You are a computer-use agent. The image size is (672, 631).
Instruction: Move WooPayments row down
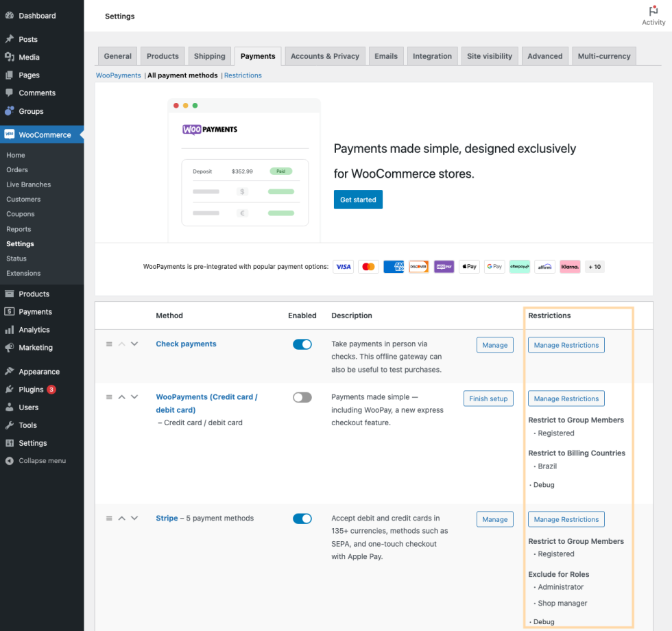coord(134,397)
